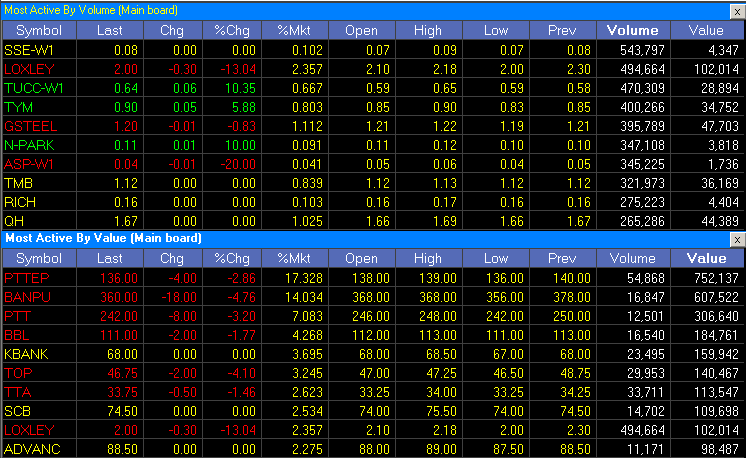Select SCB symbol
Image resolution: width=746 pixels, height=458 pixels.
pyautogui.click(x=18, y=411)
